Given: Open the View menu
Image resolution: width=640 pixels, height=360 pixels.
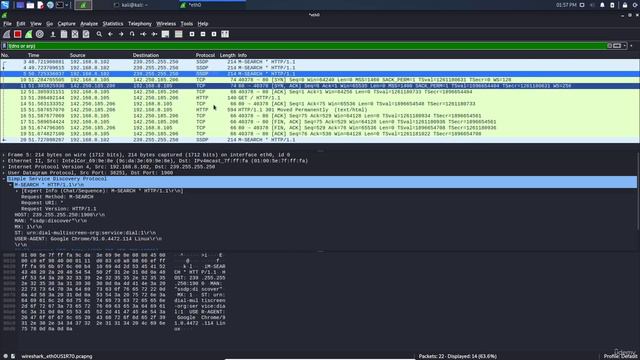Looking at the screenshot, I should pyautogui.click(x=36, y=24).
